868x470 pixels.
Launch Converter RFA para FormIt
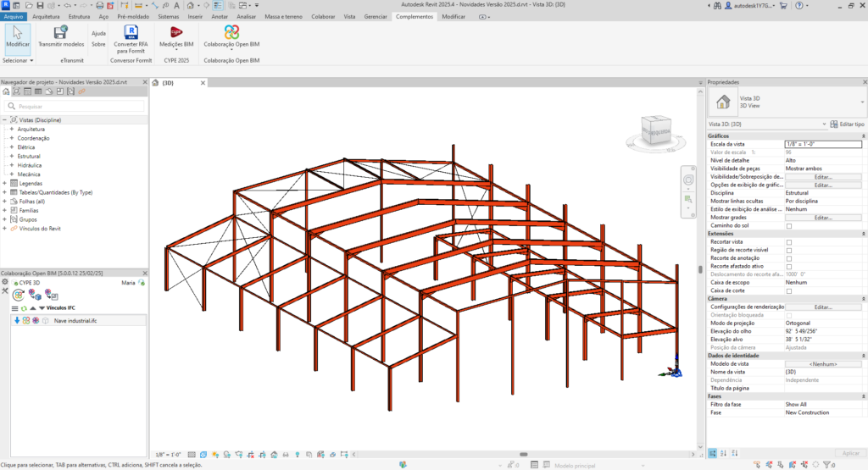[x=131, y=39]
